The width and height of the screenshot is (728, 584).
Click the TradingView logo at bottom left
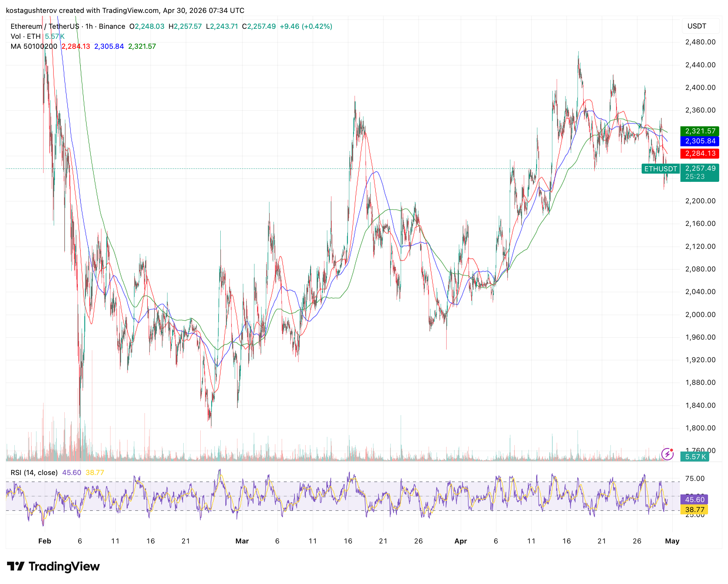click(53, 566)
